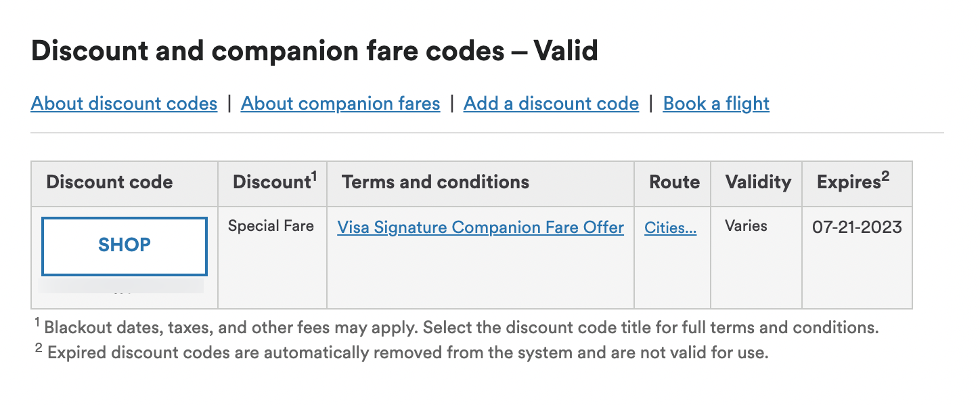Click the expired discount codes footnote

pos(402,353)
